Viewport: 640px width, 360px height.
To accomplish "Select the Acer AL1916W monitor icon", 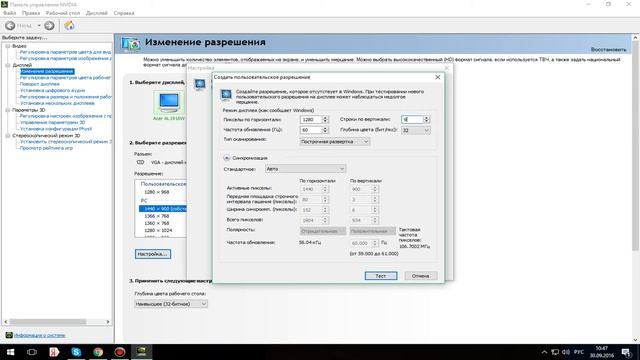I will [169, 102].
